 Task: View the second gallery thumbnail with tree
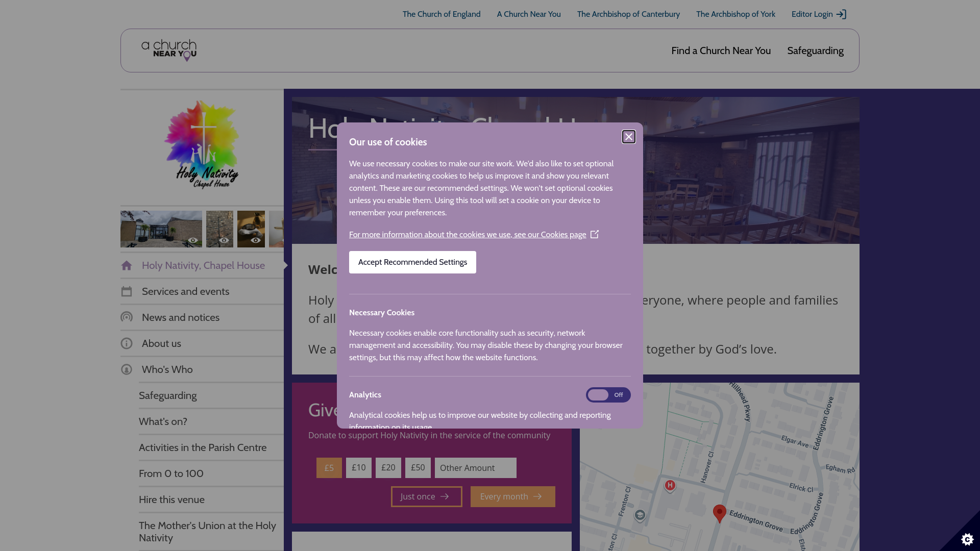219,229
